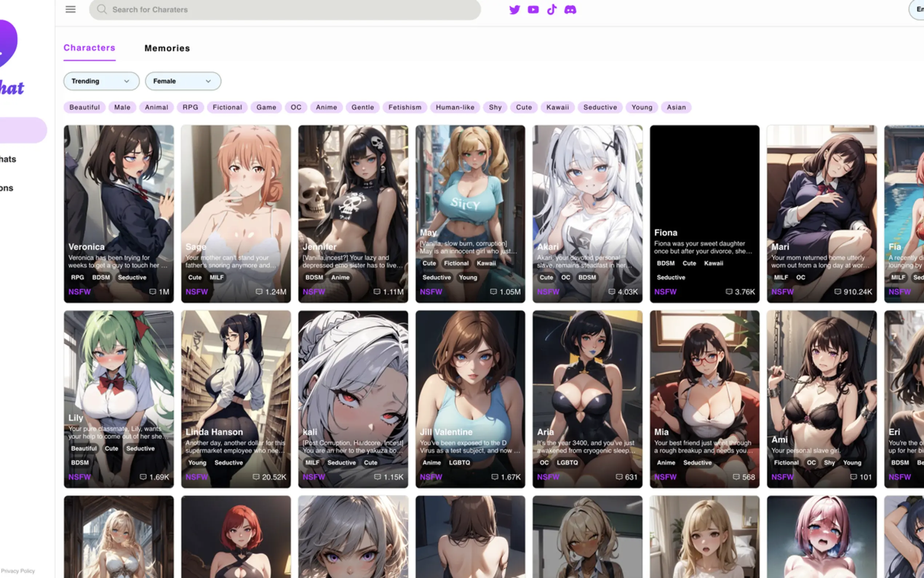Open the language selector at top right
Image resolution: width=924 pixels, height=578 pixels.
917,9
